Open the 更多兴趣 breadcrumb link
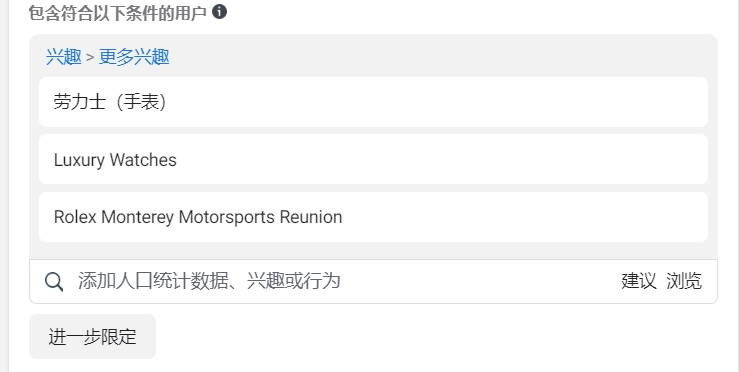The width and height of the screenshot is (739, 372). tap(134, 57)
